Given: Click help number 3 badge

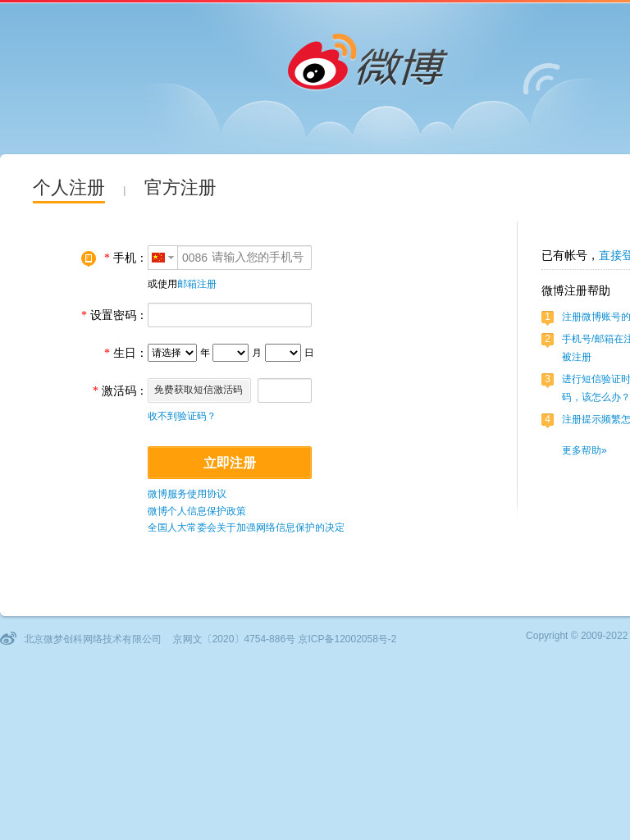Looking at the screenshot, I should 547,379.
